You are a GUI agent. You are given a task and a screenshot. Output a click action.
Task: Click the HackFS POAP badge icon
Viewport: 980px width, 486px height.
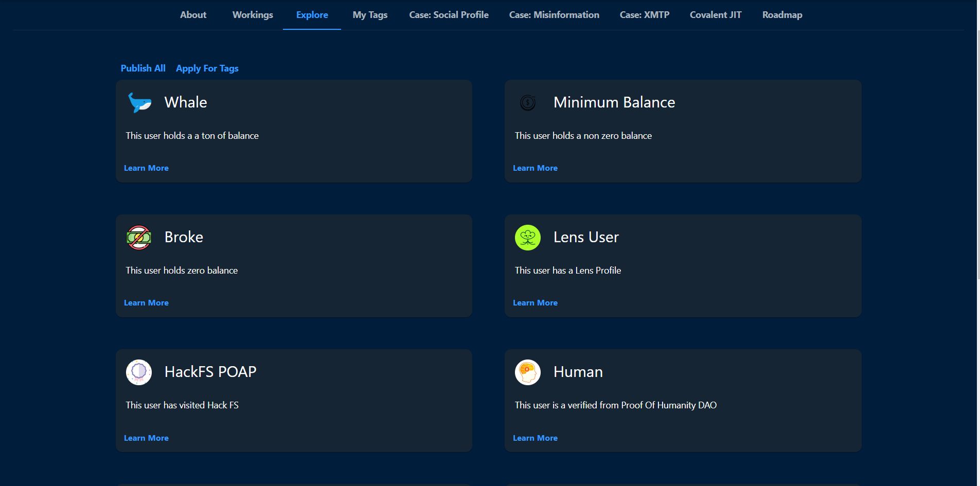139,372
